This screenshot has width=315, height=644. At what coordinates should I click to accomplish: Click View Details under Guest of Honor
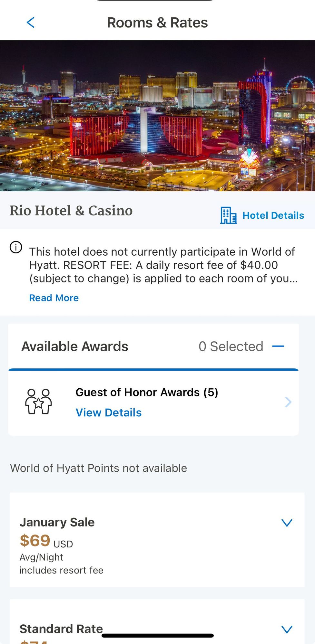point(109,412)
